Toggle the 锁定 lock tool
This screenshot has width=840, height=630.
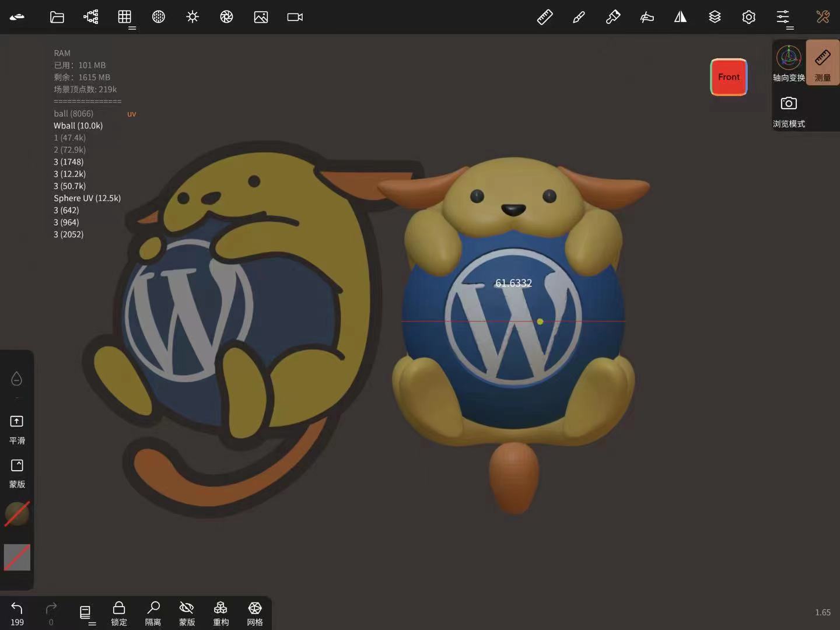coord(119,613)
